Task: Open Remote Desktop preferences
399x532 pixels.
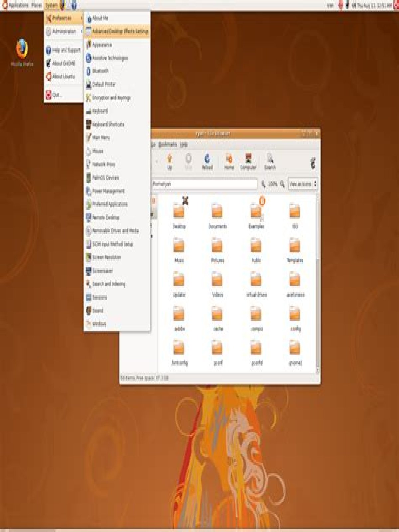Action: coord(117,217)
